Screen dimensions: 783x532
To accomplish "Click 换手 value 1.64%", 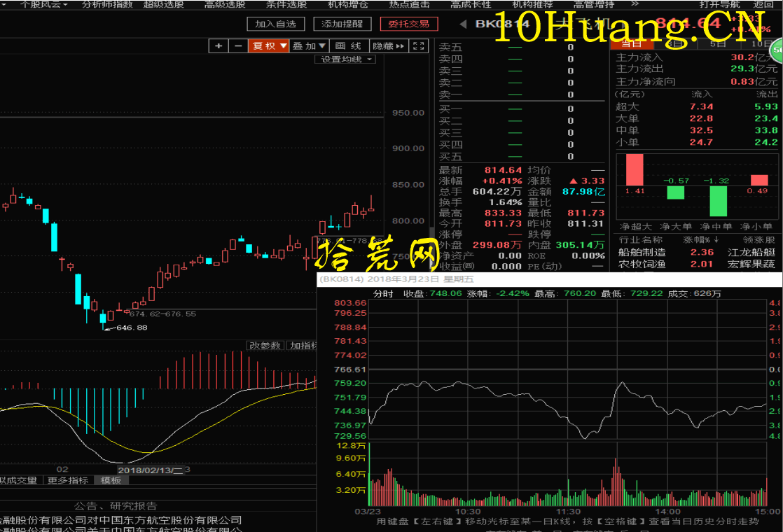I will [506, 202].
